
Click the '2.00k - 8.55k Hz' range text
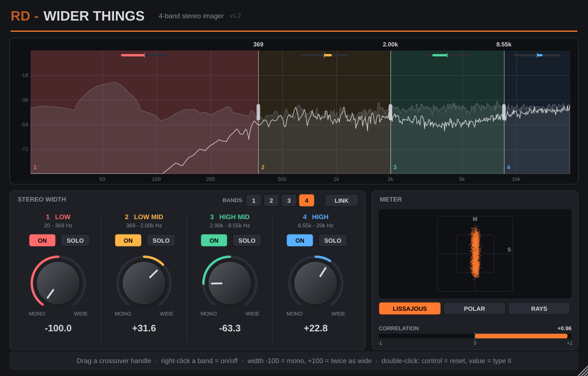230,226
